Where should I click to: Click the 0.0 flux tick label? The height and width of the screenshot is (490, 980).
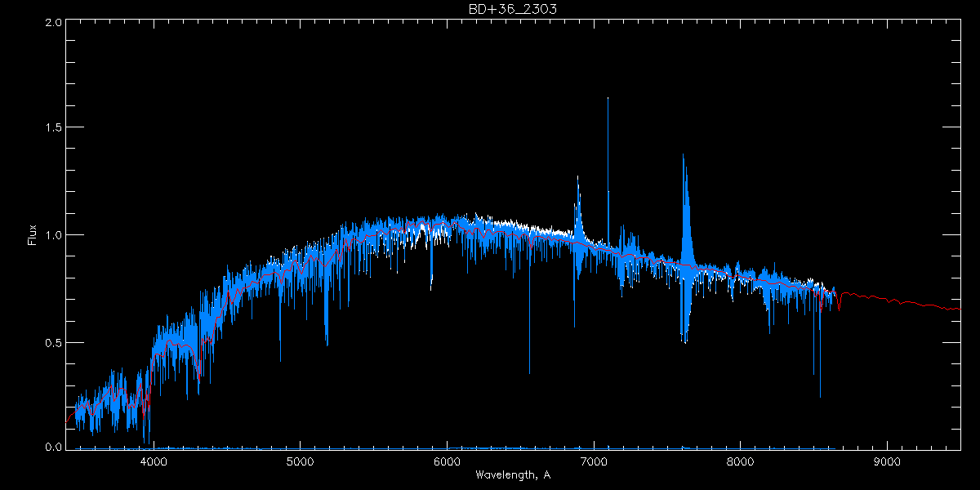point(54,447)
